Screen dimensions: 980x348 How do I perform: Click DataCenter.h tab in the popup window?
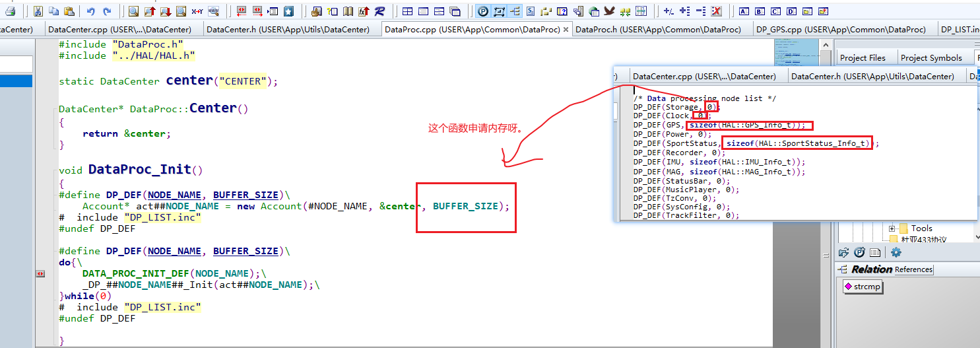coord(872,76)
